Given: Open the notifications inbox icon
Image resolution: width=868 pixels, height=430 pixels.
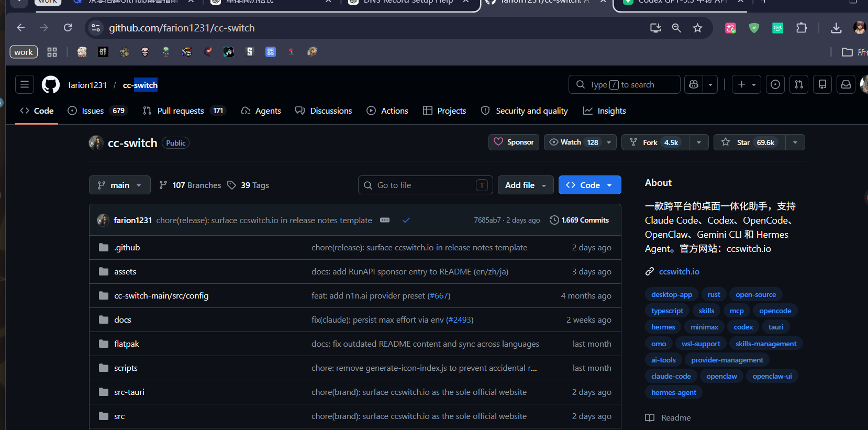Looking at the screenshot, I should (x=846, y=84).
